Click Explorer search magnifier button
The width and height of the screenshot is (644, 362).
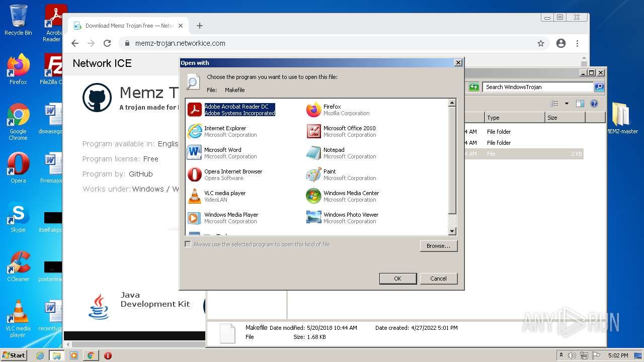pos(599,87)
